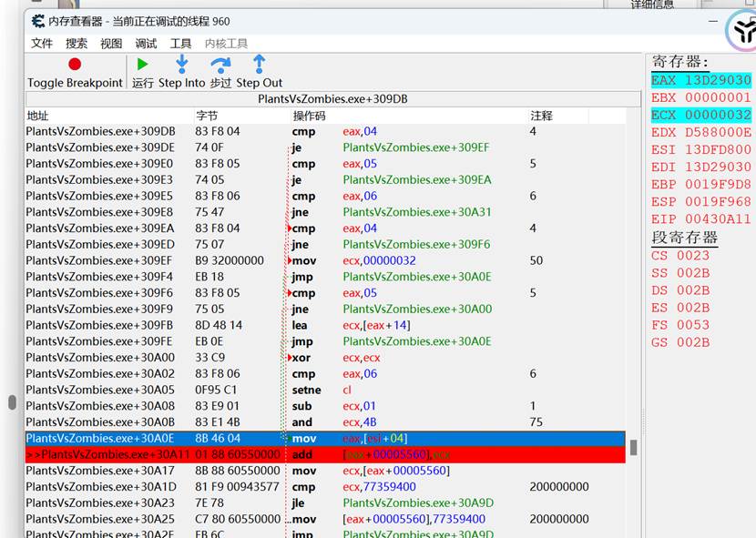Select row PlantsVsZombies.exe+309F6
Image resolution: width=756 pixels, height=538 pixels.
click(325, 292)
